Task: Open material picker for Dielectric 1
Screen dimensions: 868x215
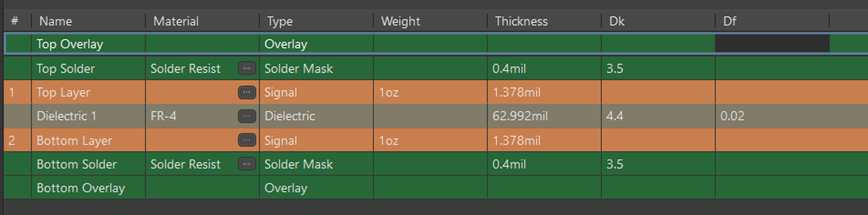Action: coord(247,116)
